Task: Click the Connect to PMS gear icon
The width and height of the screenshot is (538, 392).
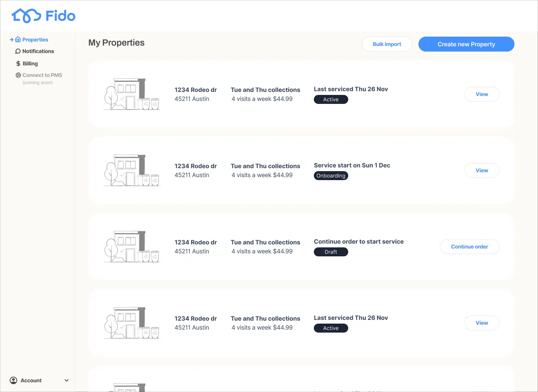Action: [18, 75]
